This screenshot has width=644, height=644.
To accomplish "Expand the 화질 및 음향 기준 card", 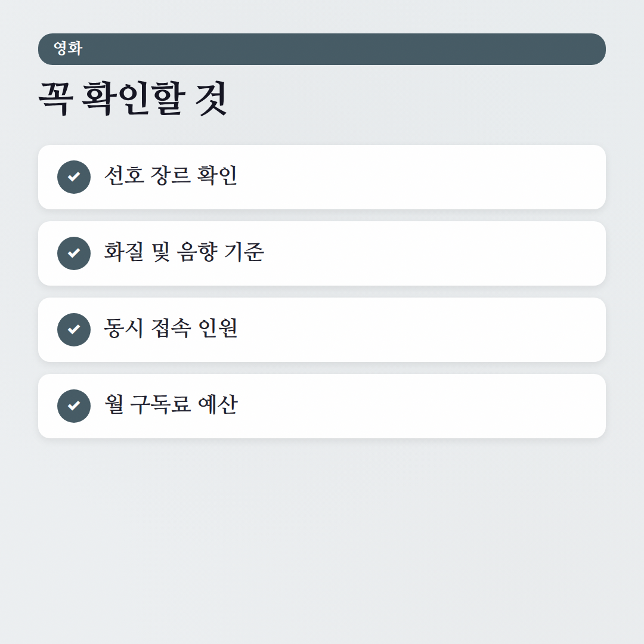I will (x=322, y=253).
